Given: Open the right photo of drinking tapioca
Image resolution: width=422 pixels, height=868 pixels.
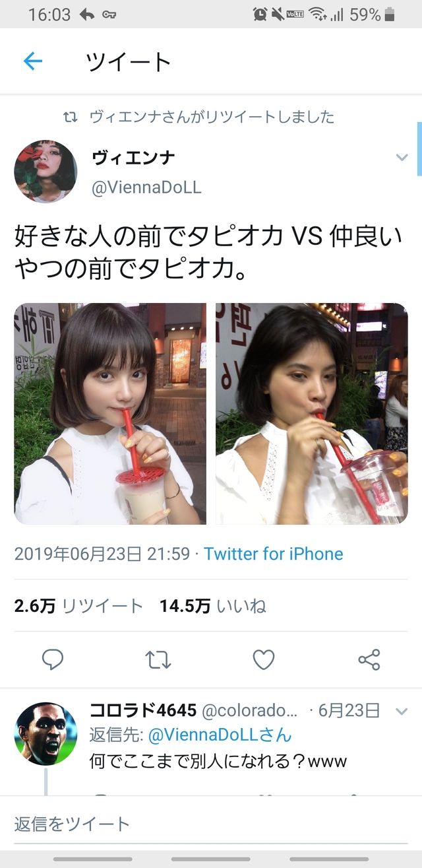Looking at the screenshot, I should point(312,414).
